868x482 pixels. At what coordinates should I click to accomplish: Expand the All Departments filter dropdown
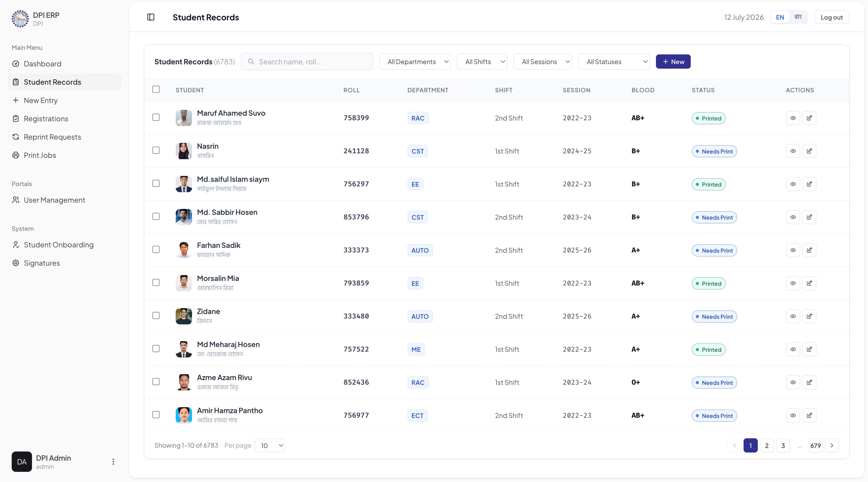415,62
